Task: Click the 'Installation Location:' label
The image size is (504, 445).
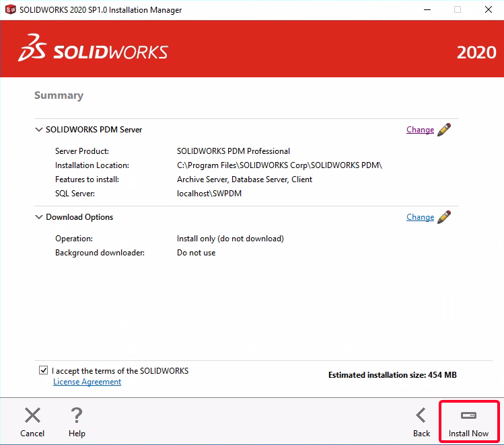Action: [x=92, y=165]
